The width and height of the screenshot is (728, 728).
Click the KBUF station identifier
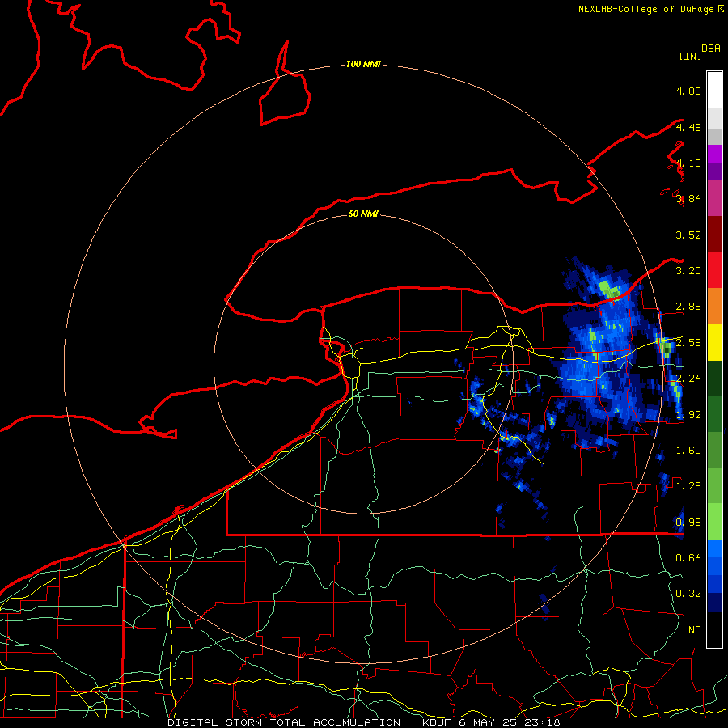[x=437, y=722]
